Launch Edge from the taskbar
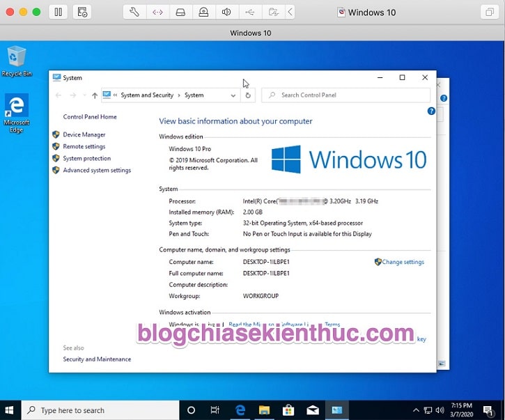505x420 pixels. (x=240, y=410)
